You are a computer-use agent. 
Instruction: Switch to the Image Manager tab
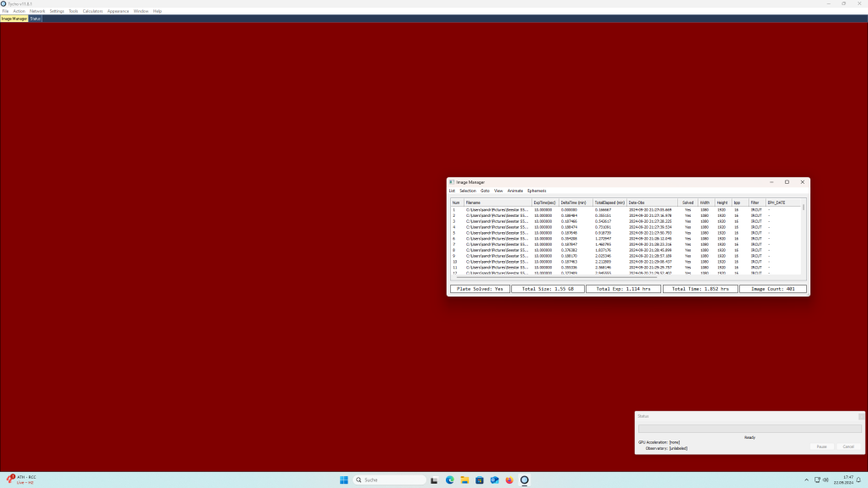(x=14, y=19)
